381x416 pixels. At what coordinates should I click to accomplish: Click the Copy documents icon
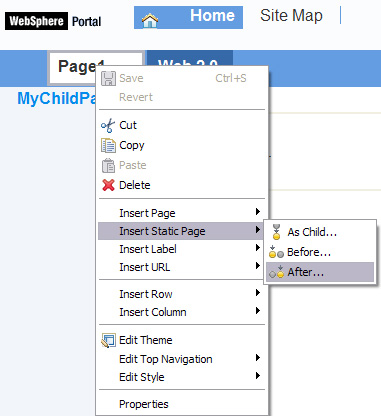pos(108,146)
